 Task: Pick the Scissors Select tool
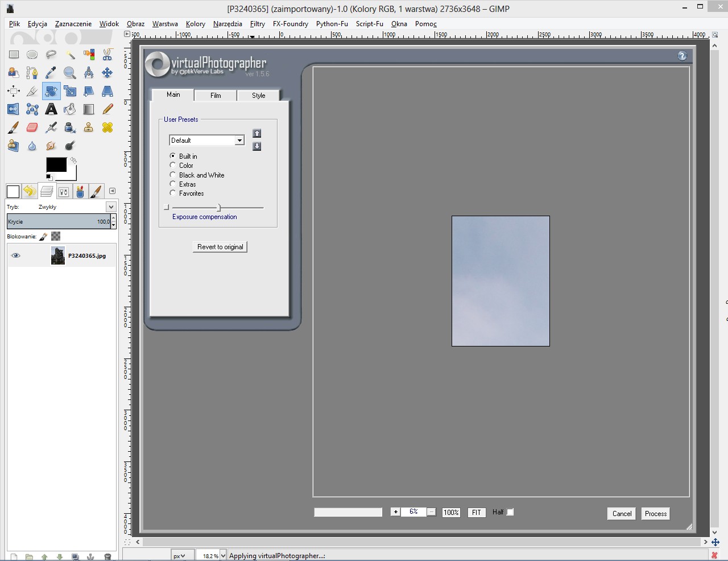[x=107, y=55]
